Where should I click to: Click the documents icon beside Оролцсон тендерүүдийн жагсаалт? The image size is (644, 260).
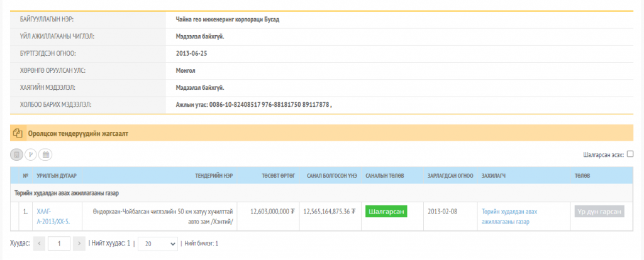pyautogui.click(x=17, y=133)
